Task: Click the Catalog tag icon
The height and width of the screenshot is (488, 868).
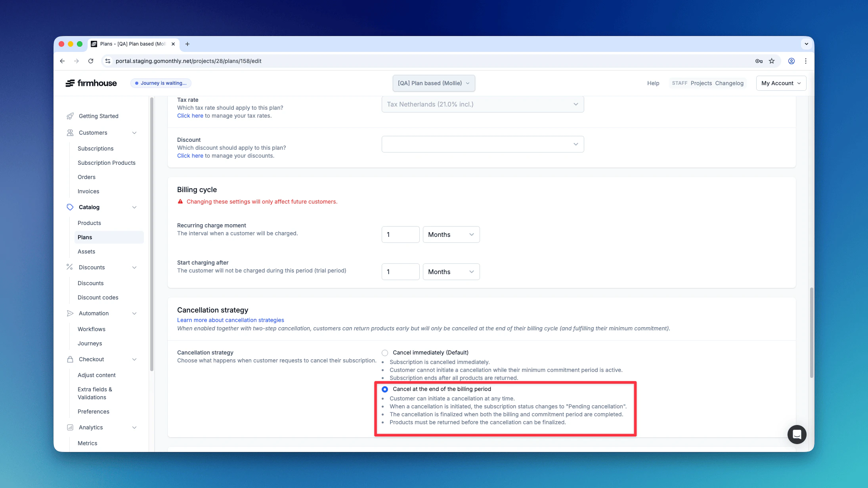Action: [70, 207]
